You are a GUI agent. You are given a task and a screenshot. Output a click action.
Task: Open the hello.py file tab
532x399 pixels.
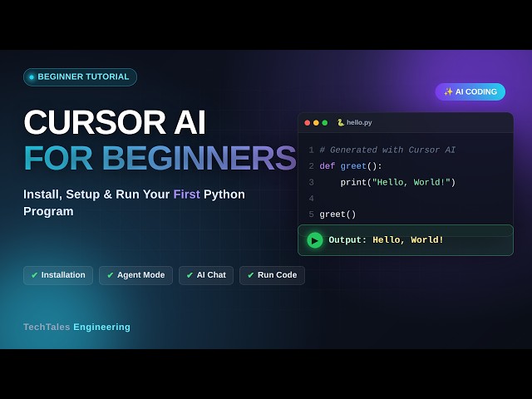pyautogui.click(x=355, y=122)
